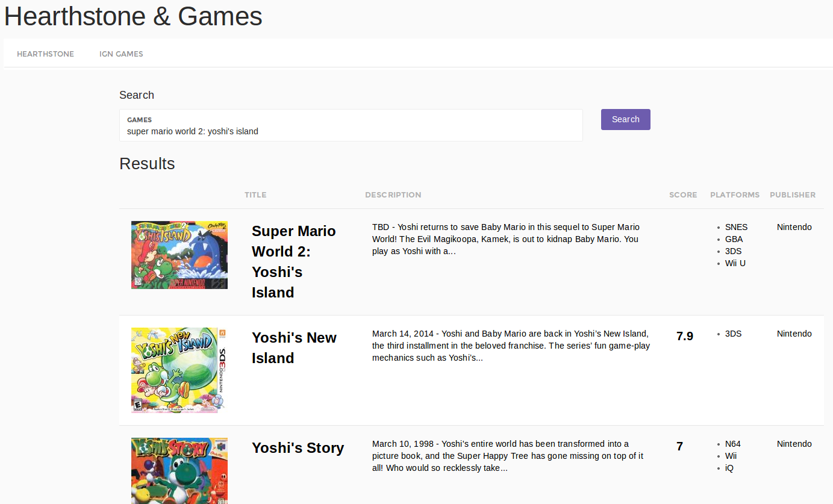This screenshot has width=833, height=504.
Task: Click 3DS platform in Super Mario World 2 row
Action: (x=733, y=251)
